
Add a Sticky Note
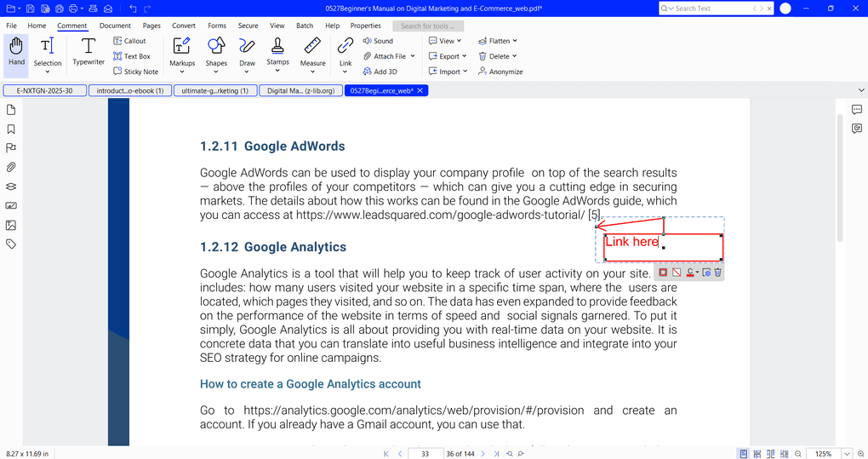coord(135,72)
